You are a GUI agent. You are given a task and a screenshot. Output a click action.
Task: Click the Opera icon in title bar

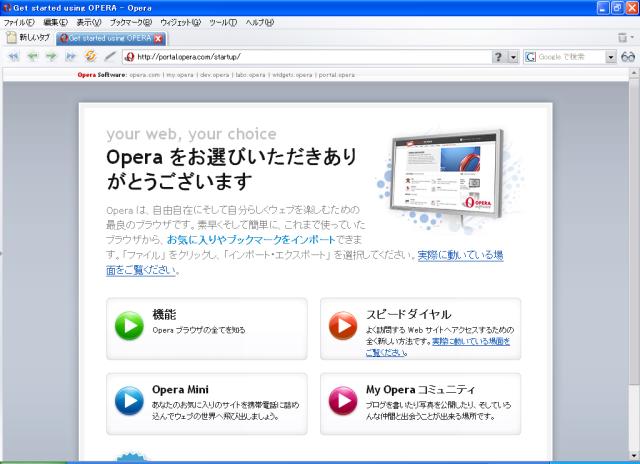point(7,8)
